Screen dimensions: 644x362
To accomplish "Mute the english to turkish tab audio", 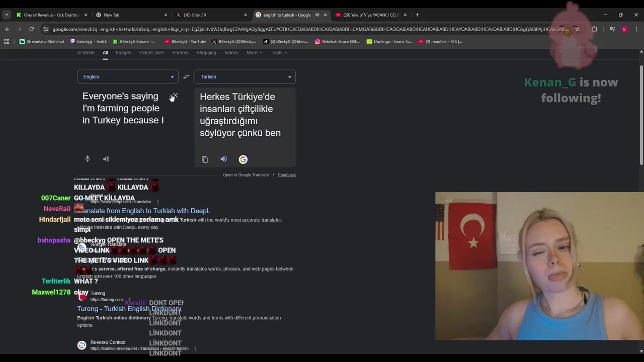I will click(x=317, y=15).
